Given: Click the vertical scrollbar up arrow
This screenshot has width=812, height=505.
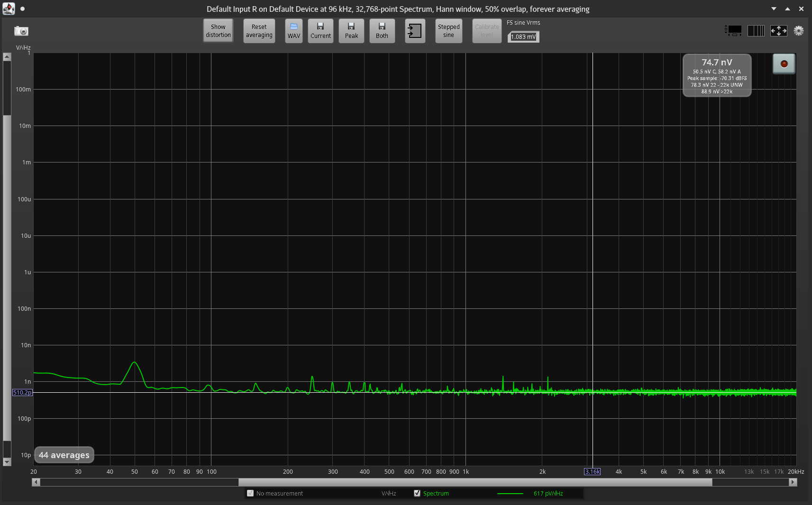Looking at the screenshot, I should coord(7,57).
